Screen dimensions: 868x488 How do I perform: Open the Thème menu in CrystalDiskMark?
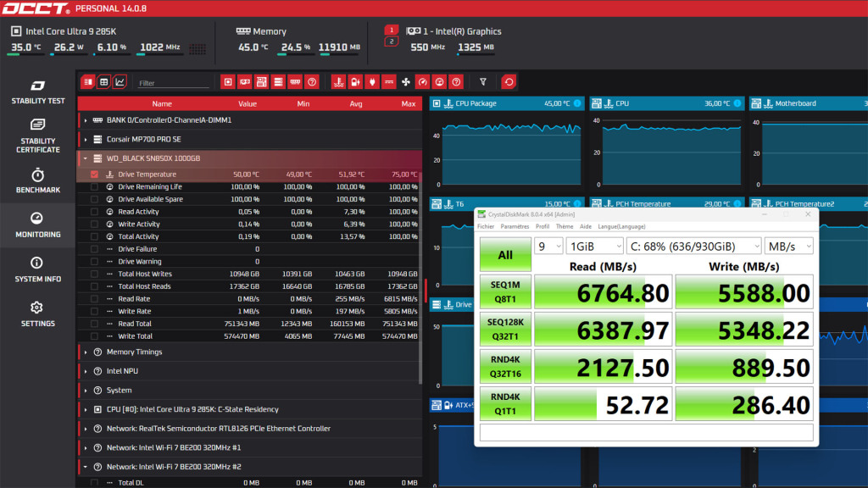(565, 226)
